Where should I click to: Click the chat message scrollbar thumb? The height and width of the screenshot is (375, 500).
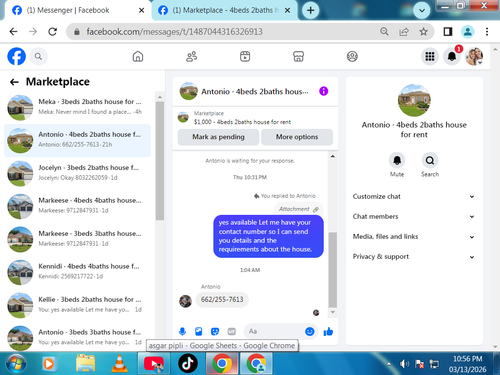click(x=332, y=269)
